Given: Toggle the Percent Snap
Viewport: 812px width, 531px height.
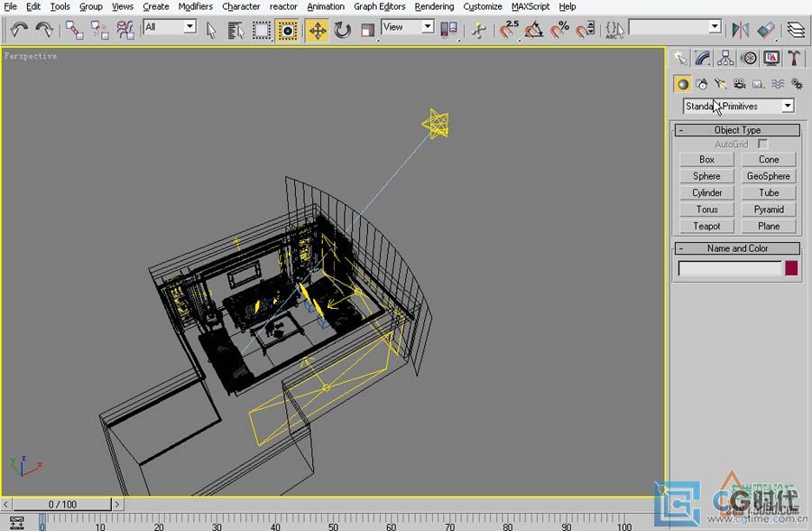Looking at the screenshot, I should 559,30.
